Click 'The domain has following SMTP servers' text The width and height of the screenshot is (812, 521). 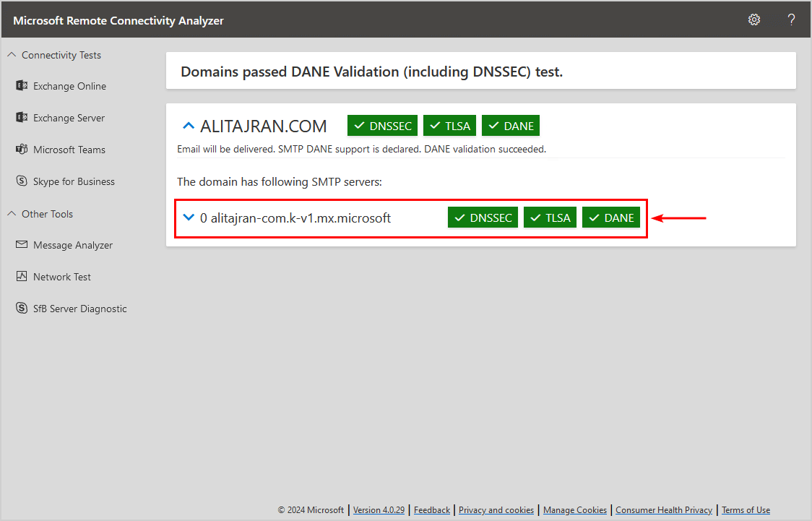(279, 182)
